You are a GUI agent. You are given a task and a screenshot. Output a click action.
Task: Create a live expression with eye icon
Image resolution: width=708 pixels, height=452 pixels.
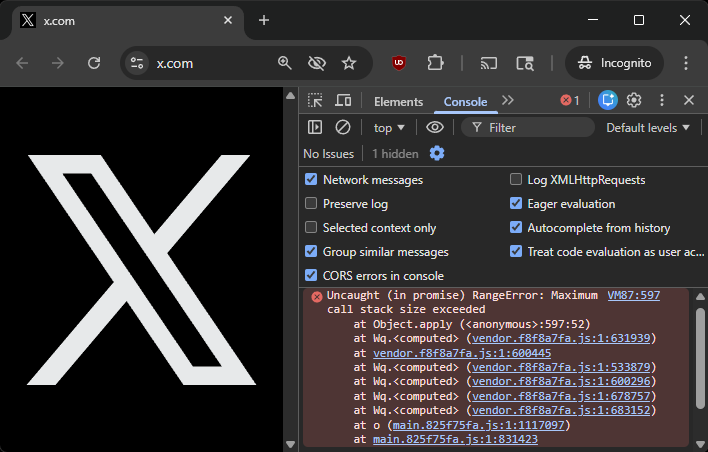click(434, 127)
